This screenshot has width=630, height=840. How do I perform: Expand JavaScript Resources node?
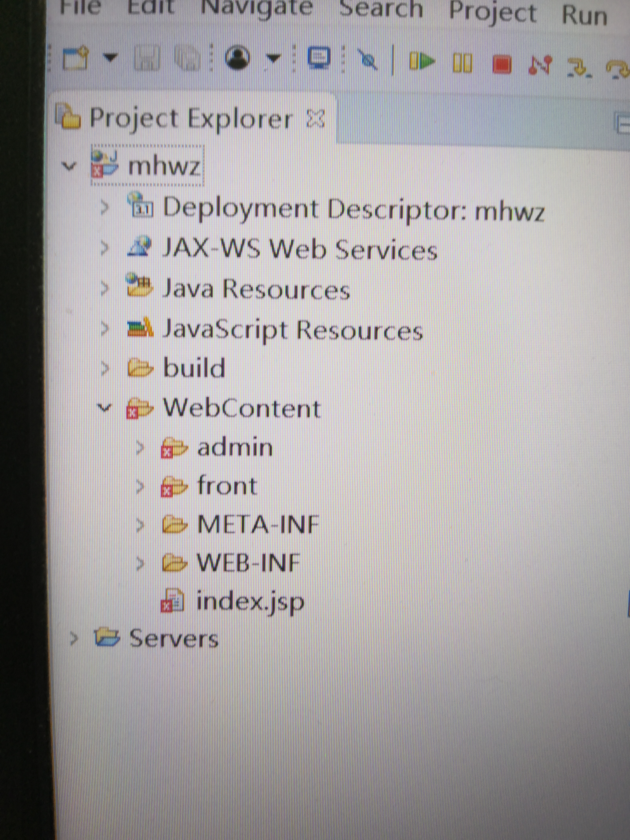click(x=104, y=329)
